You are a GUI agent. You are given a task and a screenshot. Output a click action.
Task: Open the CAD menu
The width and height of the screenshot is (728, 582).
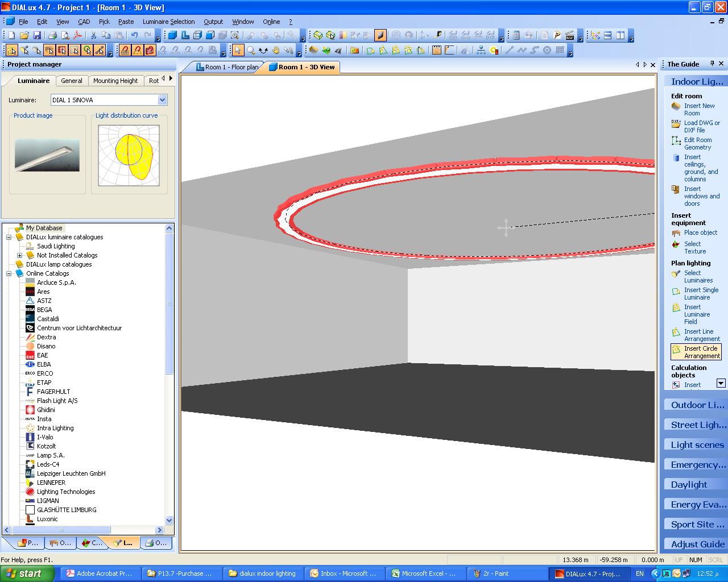point(84,22)
